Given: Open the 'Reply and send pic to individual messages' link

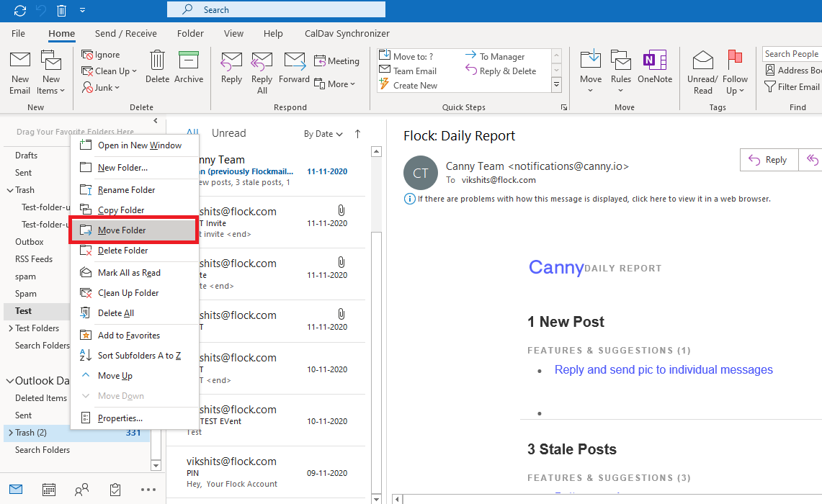Looking at the screenshot, I should coord(664,369).
